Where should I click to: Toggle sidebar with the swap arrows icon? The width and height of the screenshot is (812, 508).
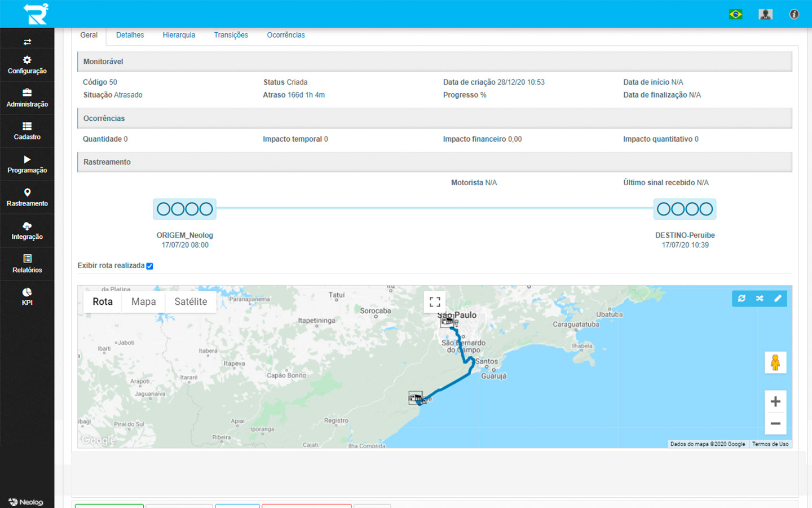(27, 42)
